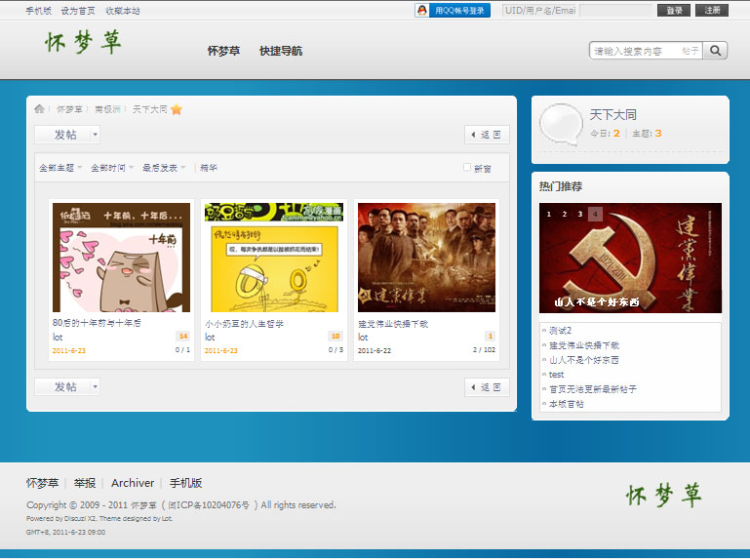The height and width of the screenshot is (560, 750).
Task: Open recommended item 首页无法更新最新帖子
Action: [x=593, y=389]
